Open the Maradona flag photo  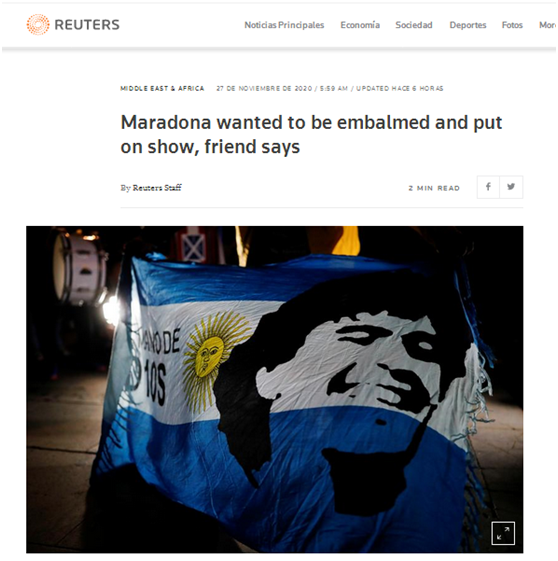click(274, 389)
